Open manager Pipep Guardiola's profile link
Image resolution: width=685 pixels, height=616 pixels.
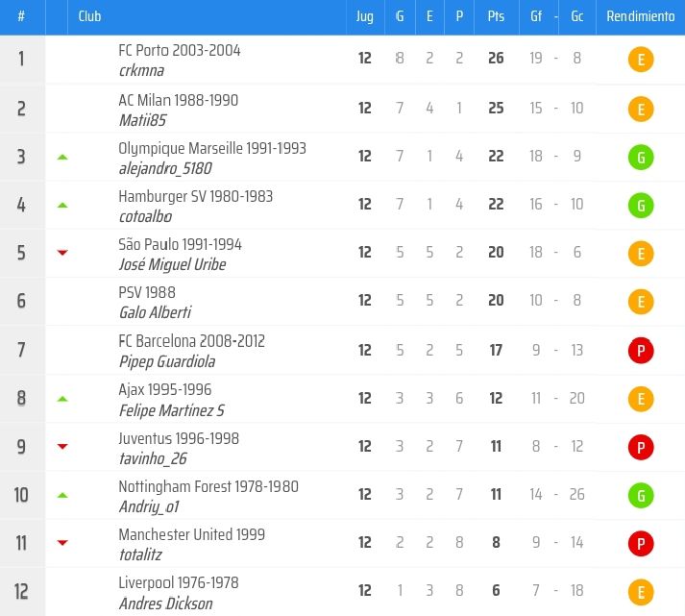pyautogui.click(x=166, y=361)
